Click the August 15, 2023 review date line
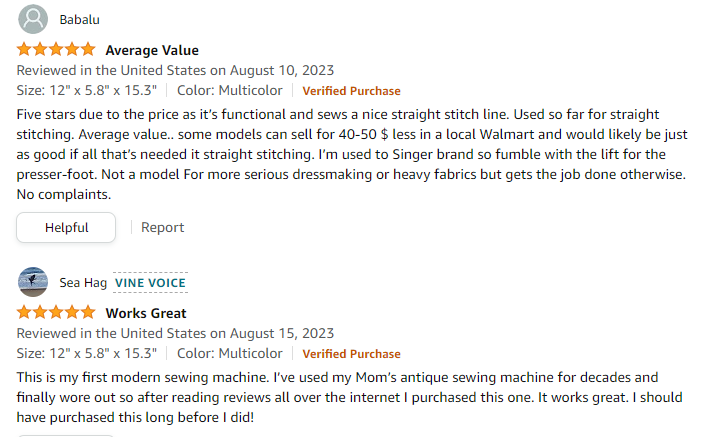 point(175,333)
